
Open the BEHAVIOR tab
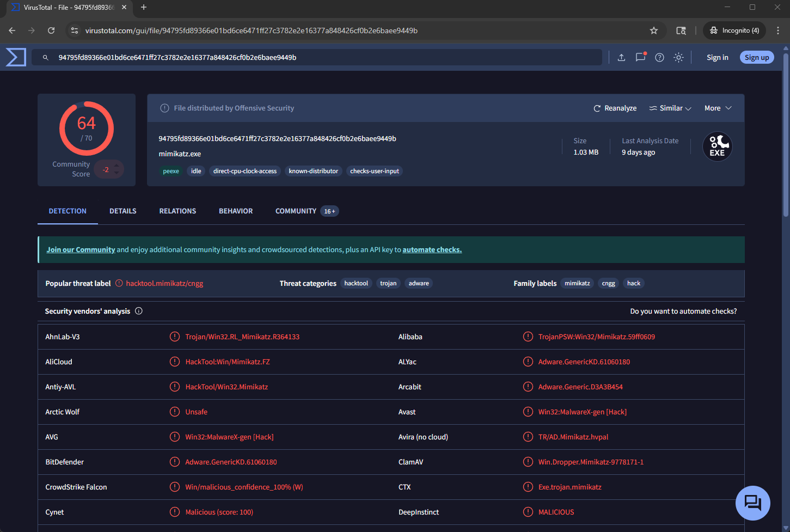point(236,211)
